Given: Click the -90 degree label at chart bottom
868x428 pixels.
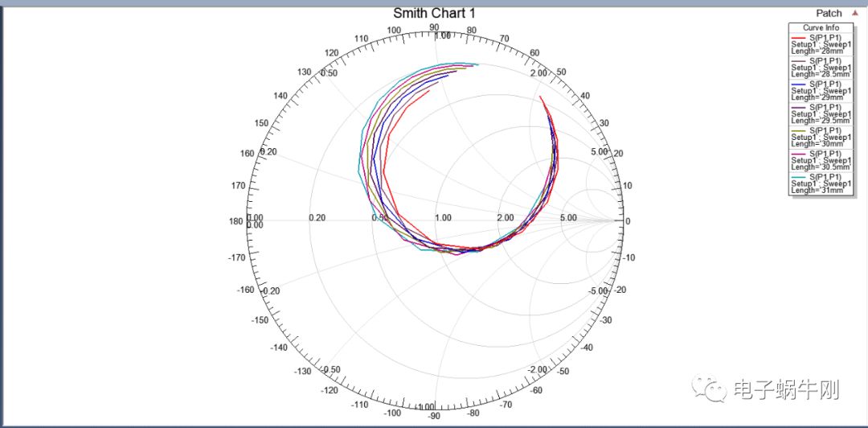Looking at the screenshot, I should coord(434,416).
